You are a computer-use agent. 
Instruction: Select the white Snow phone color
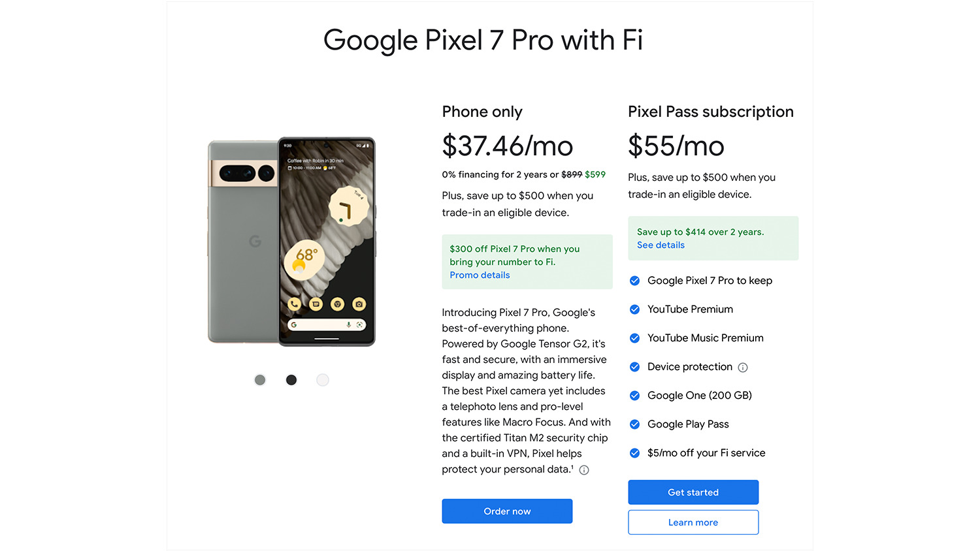[323, 380]
